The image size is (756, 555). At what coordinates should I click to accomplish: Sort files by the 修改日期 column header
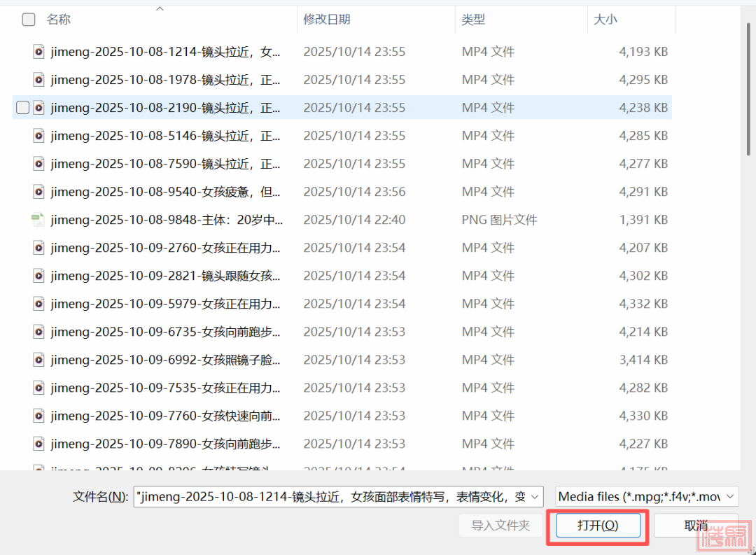pos(327,20)
